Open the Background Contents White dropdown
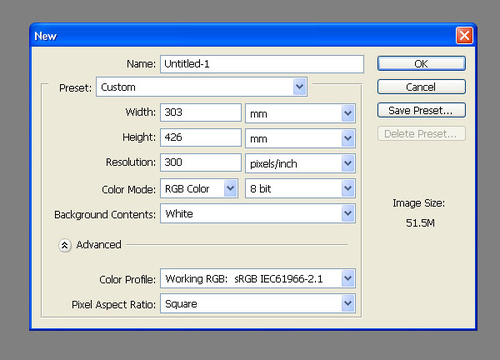The image size is (500, 360). (x=258, y=213)
